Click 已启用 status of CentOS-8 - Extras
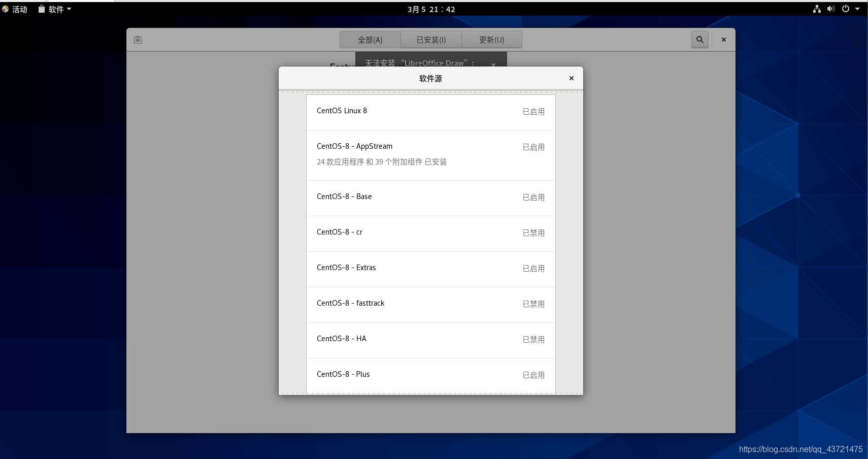The image size is (868, 459). point(533,269)
